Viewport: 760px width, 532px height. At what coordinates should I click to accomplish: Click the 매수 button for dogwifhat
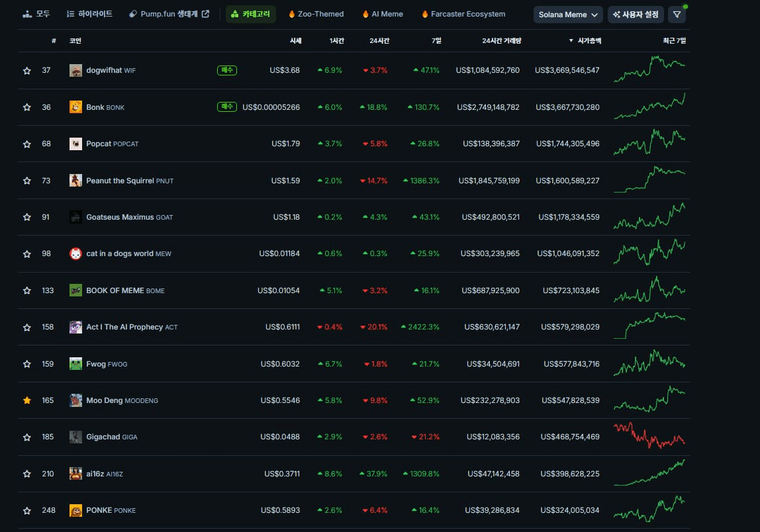[227, 70]
